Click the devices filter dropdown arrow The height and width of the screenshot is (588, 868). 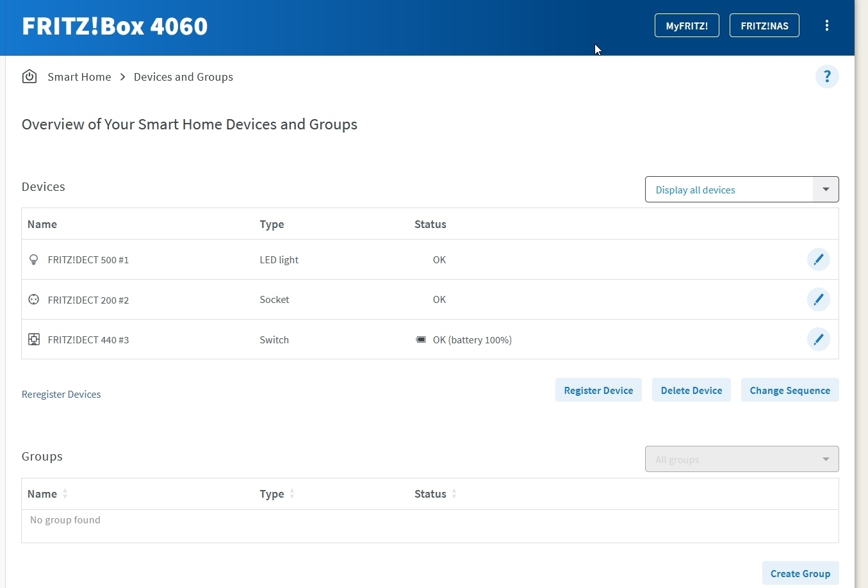[x=826, y=190]
